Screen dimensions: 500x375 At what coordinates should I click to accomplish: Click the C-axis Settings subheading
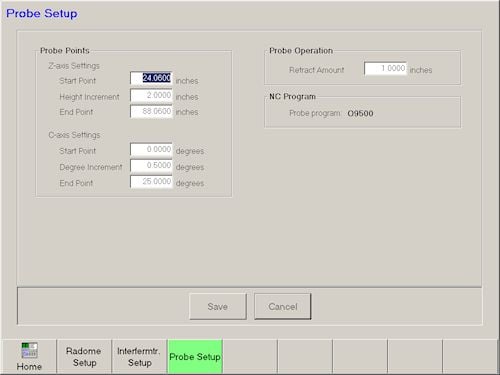coord(74,135)
